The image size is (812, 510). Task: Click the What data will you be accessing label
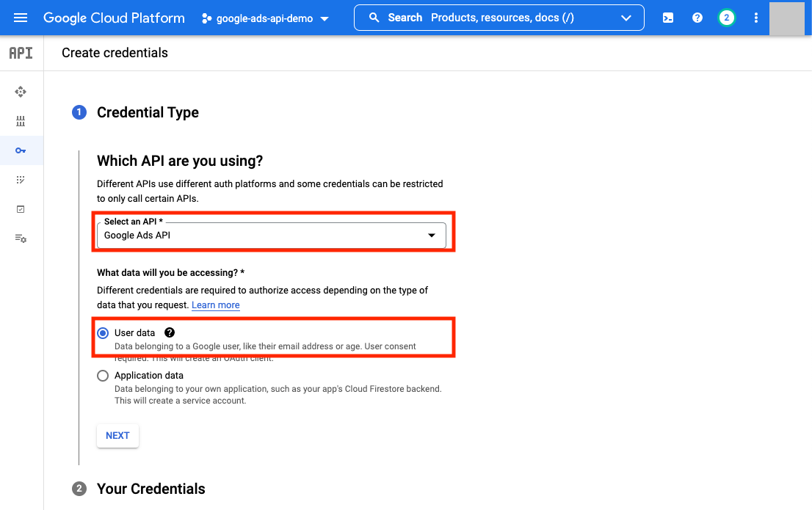tap(170, 273)
